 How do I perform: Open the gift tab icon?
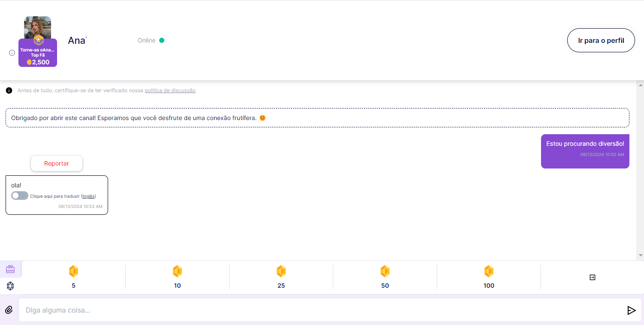[10, 269]
